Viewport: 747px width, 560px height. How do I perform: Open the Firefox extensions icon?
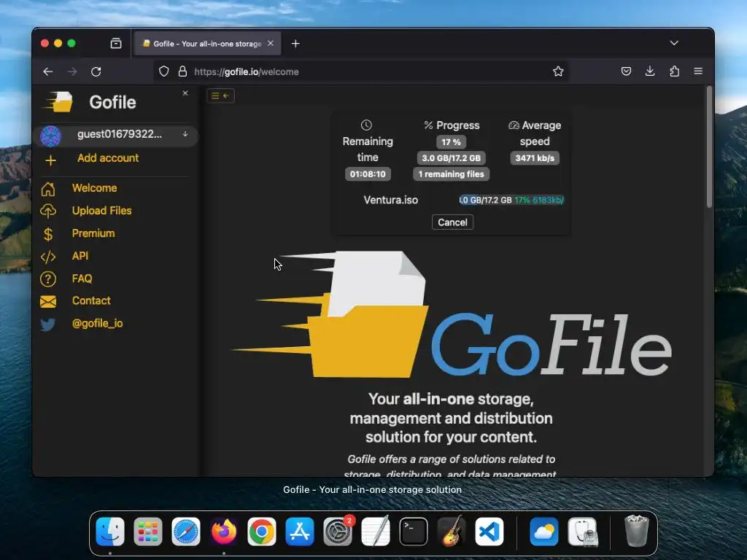tap(674, 71)
